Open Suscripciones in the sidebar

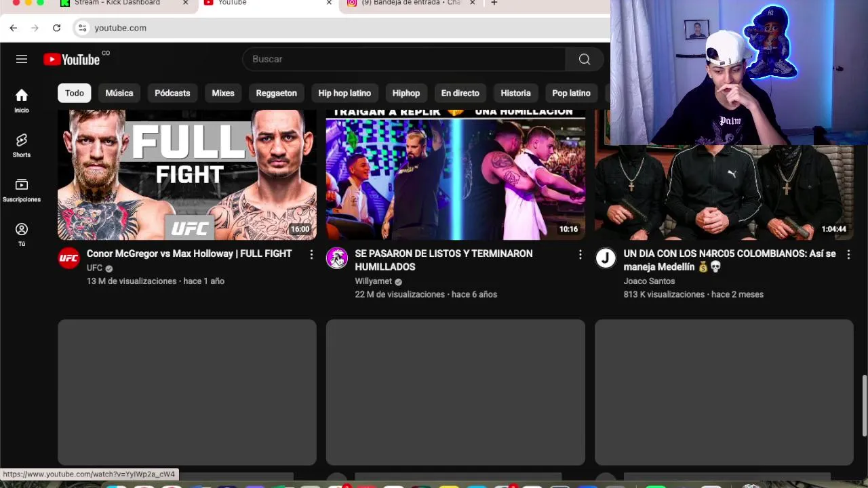[x=22, y=190]
